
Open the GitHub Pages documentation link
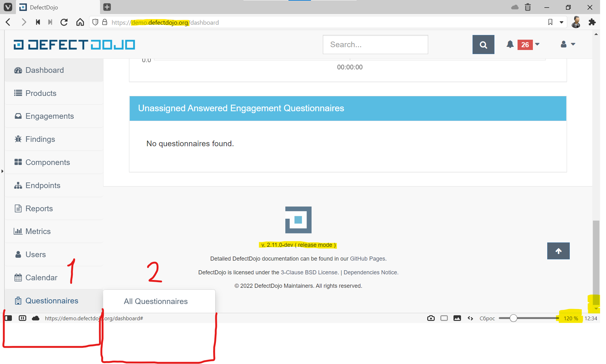coord(368,258)
